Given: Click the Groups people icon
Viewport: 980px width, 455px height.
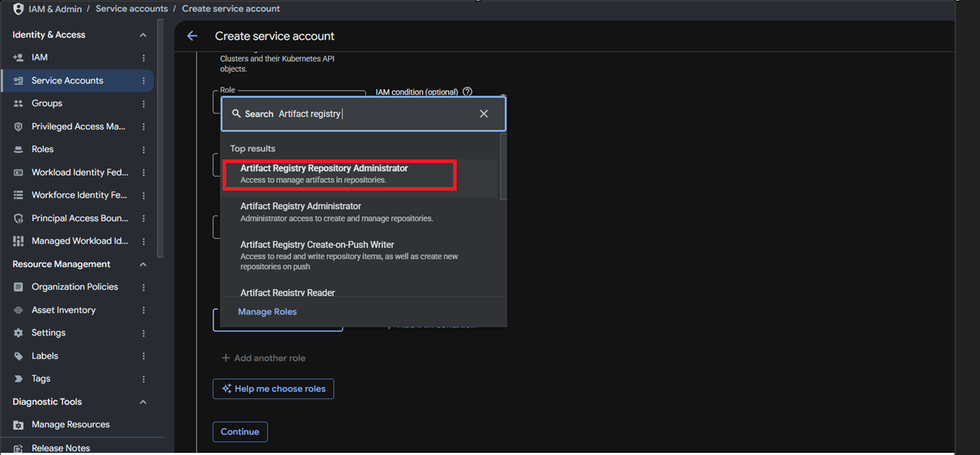Looking at the screenshot, I should (x=18, y=103).
